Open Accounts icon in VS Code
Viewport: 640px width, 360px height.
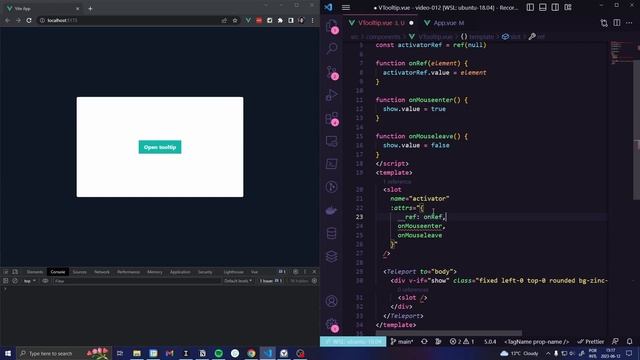332,301
